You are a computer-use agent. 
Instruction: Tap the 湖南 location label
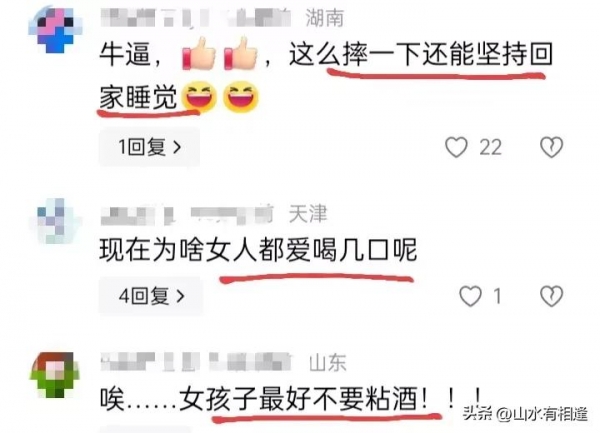[324, 18]
